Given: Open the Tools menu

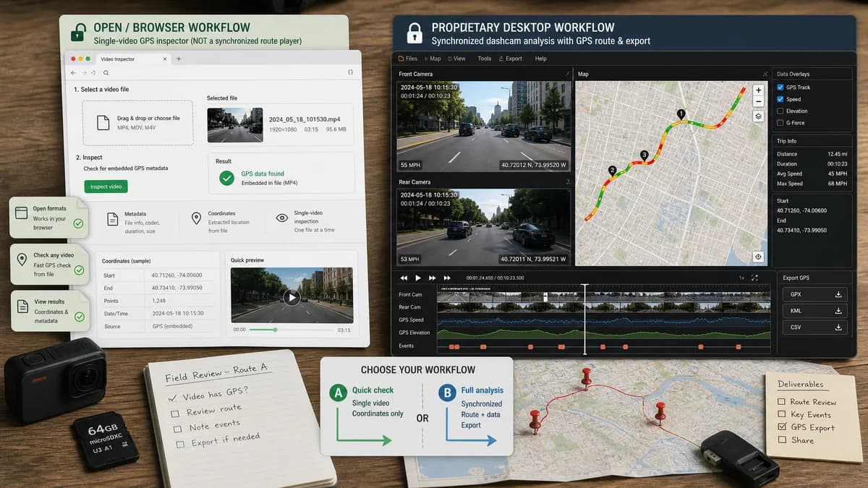Looking at the screenshot, I should click(x=485, y=59).
